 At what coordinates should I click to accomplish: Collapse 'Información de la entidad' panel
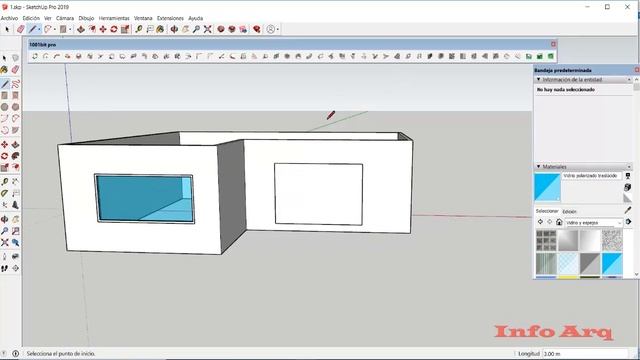coord(538,80)
